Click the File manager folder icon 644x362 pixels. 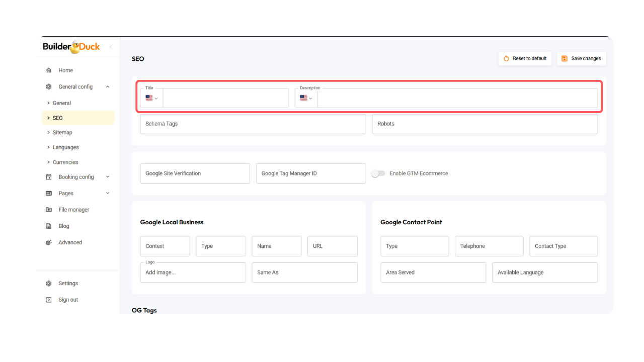tap(49, 210)
